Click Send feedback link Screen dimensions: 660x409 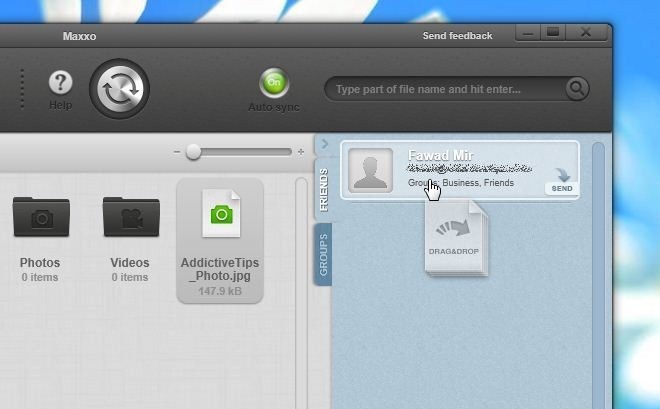click(x=457, y=36)
